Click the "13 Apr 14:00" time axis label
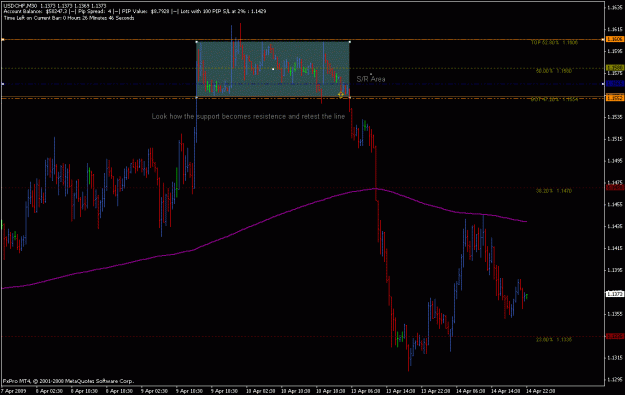This screenshot has height=395, width=625. point(401,391)
